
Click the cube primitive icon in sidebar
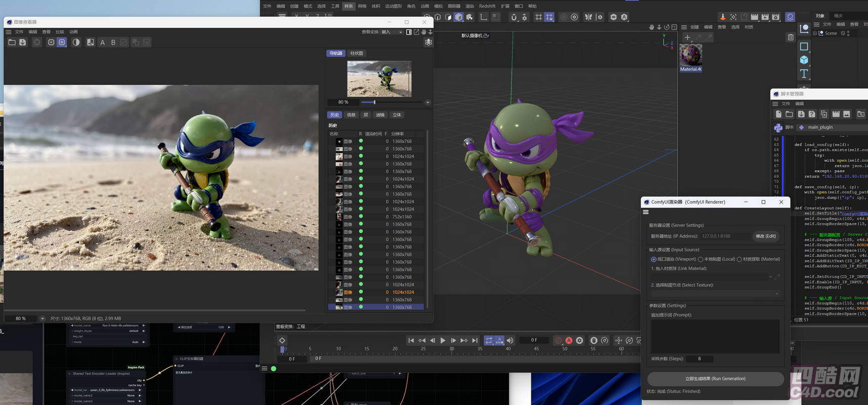804,60
